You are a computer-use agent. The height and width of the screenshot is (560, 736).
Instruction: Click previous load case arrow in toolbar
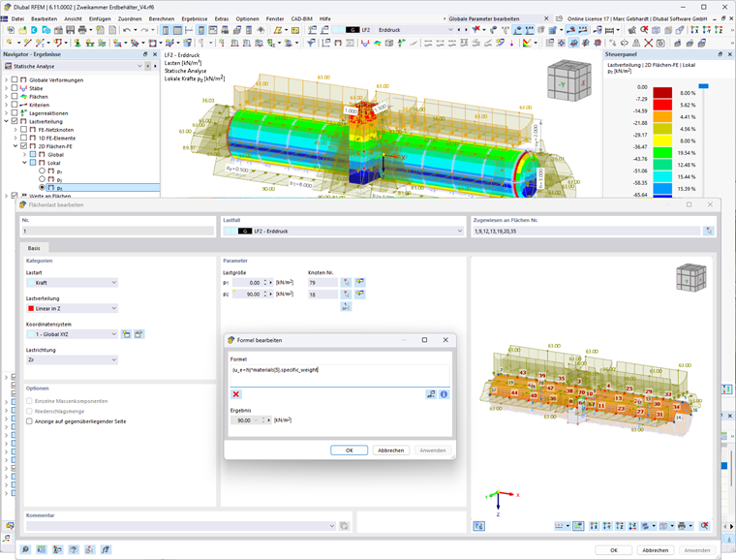tap(460, 30)
